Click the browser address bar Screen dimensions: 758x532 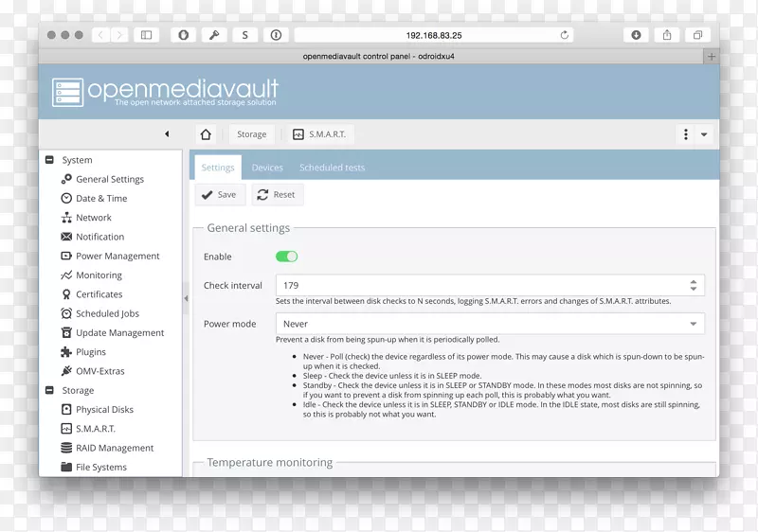434,35
